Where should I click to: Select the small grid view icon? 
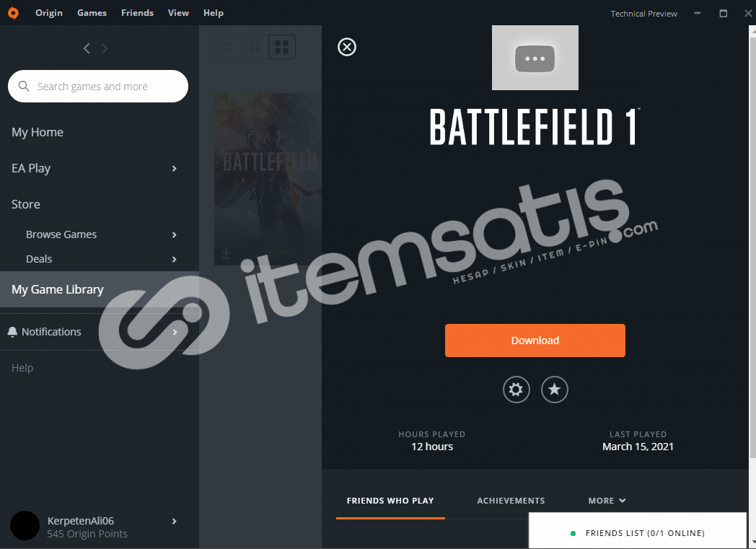coord(227,47)
